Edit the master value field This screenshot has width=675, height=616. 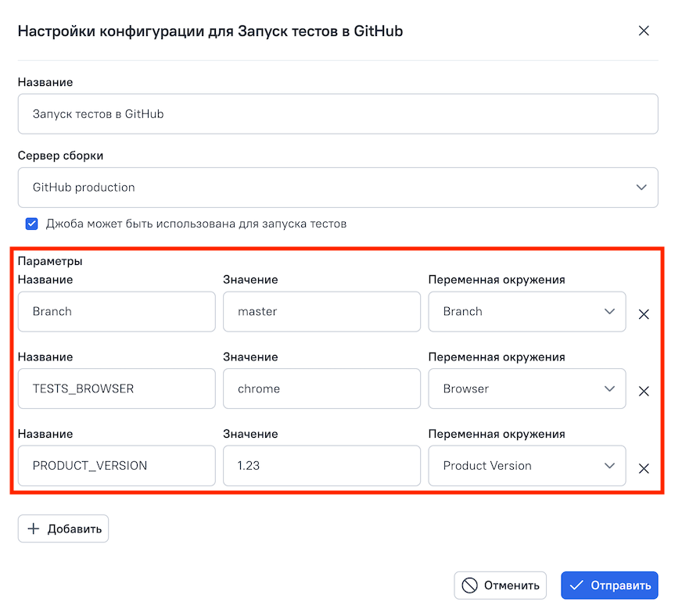pyautogui.click(x=321, y=312)
